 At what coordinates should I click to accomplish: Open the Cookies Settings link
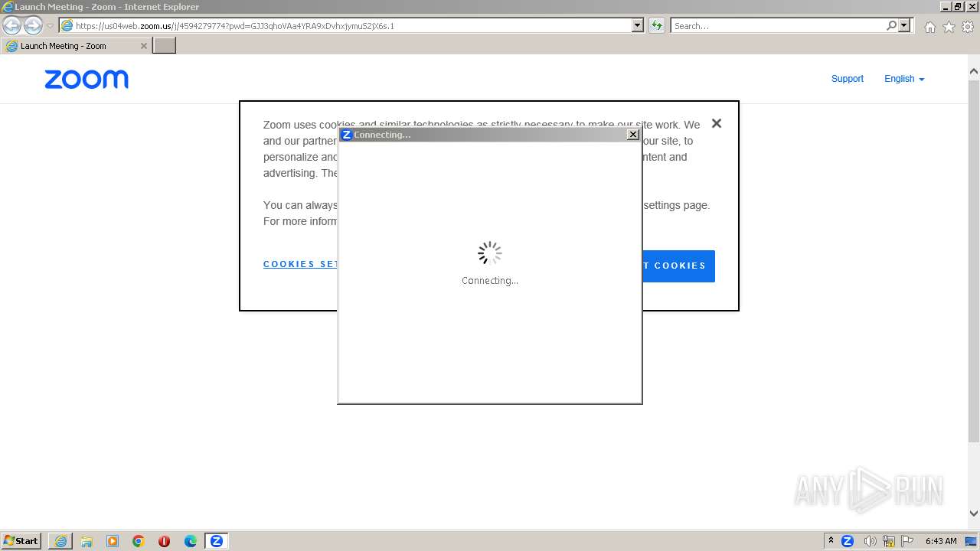[300, 264]
